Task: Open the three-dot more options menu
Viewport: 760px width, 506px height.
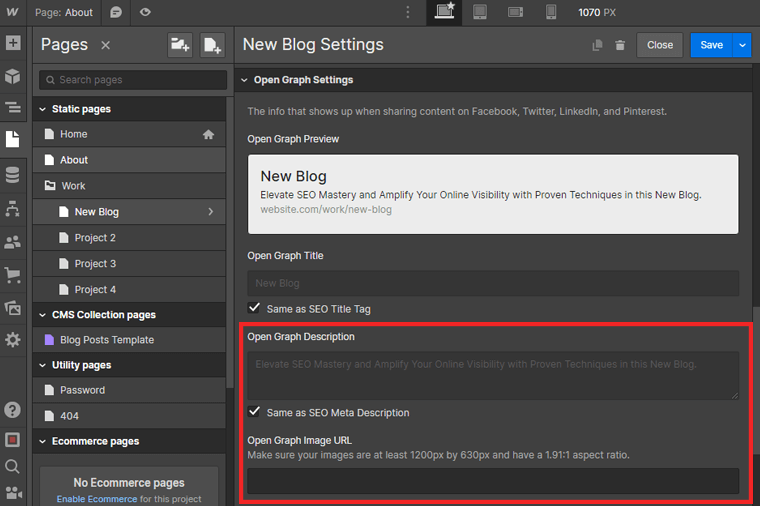Action: click(408, 12)
